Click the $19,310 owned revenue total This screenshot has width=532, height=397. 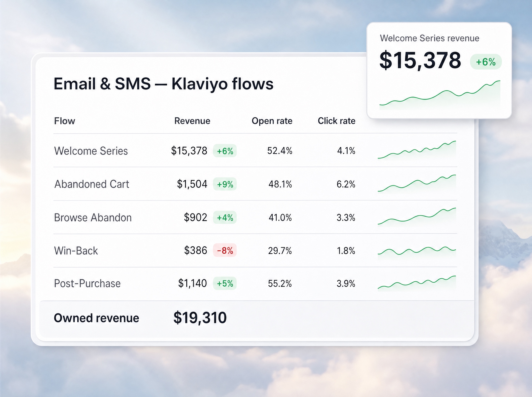pyautogui.click(x=200, y=318)
